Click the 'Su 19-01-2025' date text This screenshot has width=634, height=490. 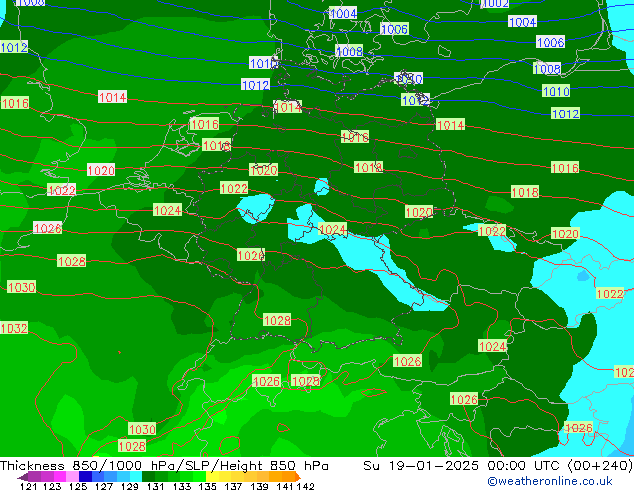[x=421, y=466]
